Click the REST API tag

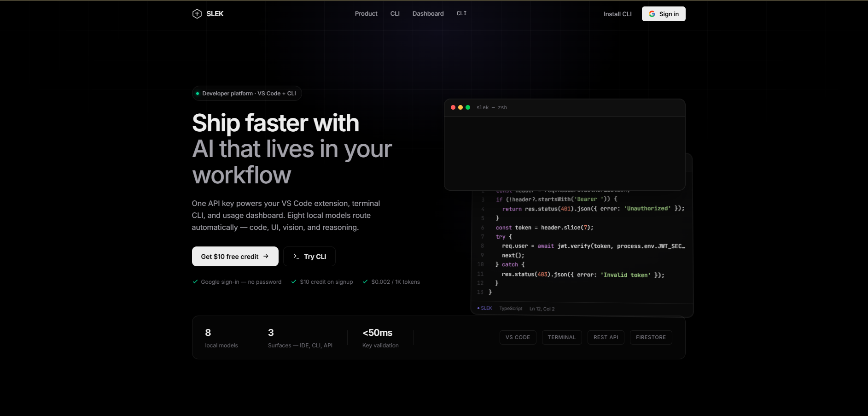pyautogui.click(x=606, y=337)
